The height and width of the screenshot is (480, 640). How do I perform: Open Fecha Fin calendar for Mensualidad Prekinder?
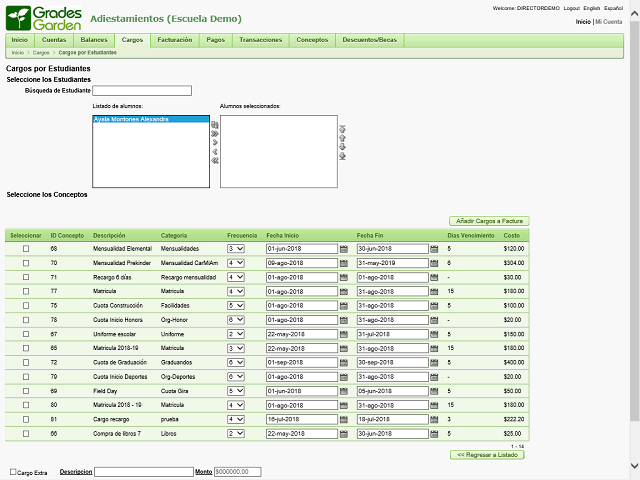434,263
